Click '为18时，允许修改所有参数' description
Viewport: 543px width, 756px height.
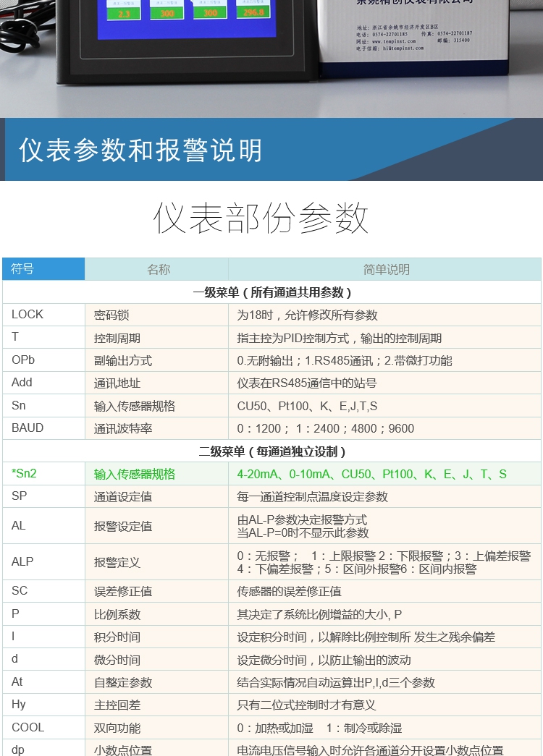click(x=384, y=315)
